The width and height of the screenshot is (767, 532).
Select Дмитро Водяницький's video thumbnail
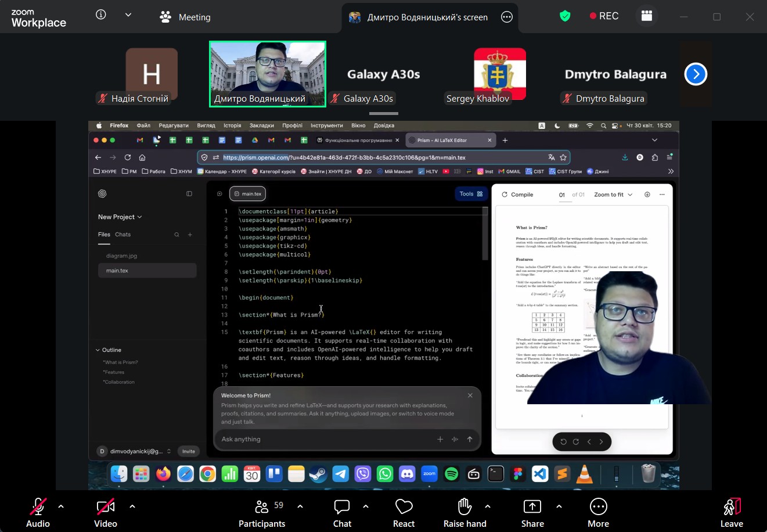tap(268, 74)
